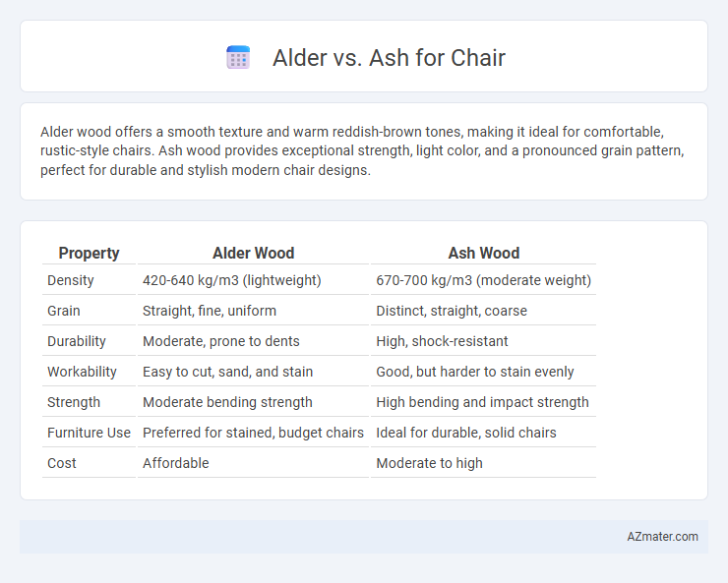Click the 'Ash Wood' column header
The height and width of the screenshot is (583, 728).
[483, 253]
